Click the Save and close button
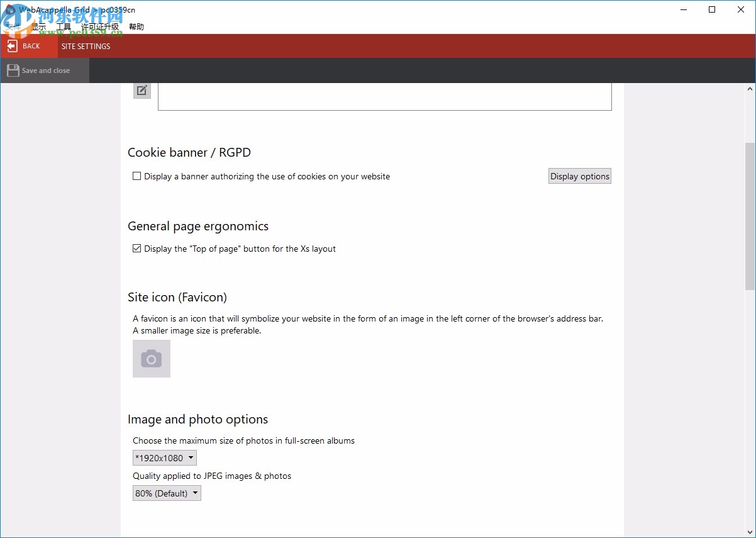Screen dimensions: 756x538 coord(45,70)
